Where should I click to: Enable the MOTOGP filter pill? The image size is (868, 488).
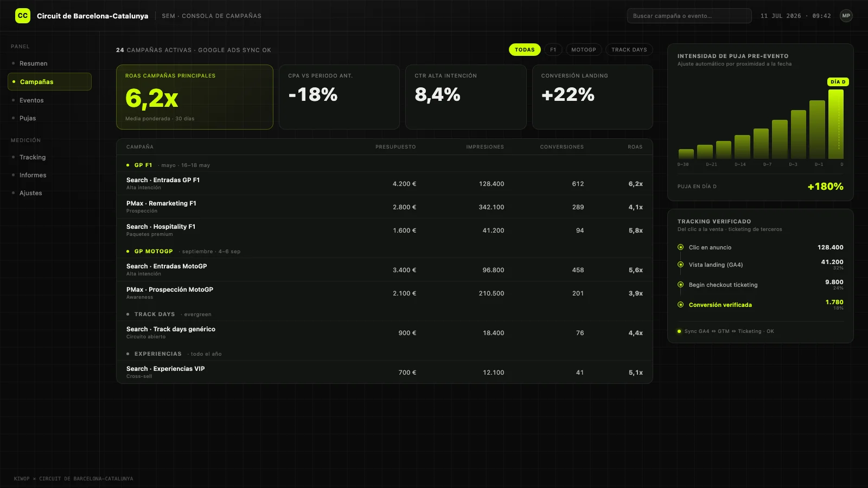tap(584, 50)
